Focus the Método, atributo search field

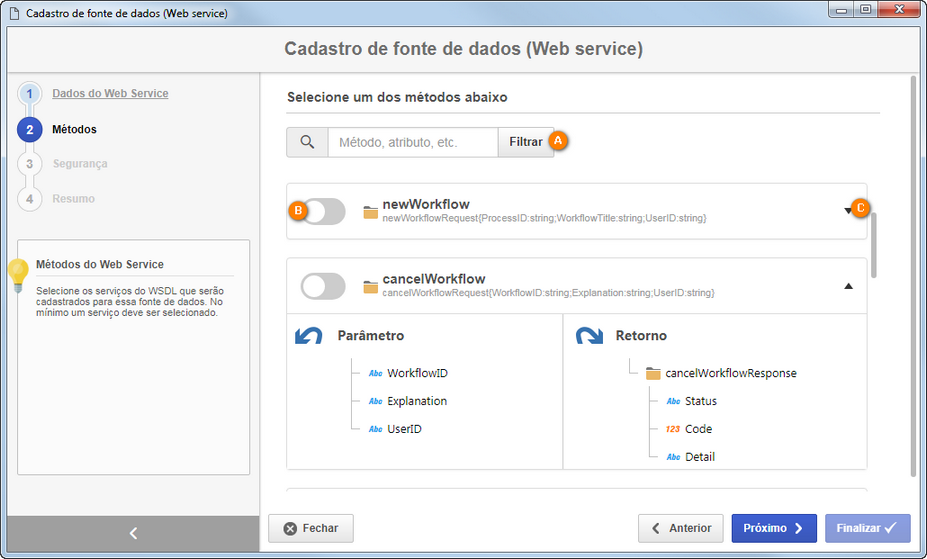[413, 142]
